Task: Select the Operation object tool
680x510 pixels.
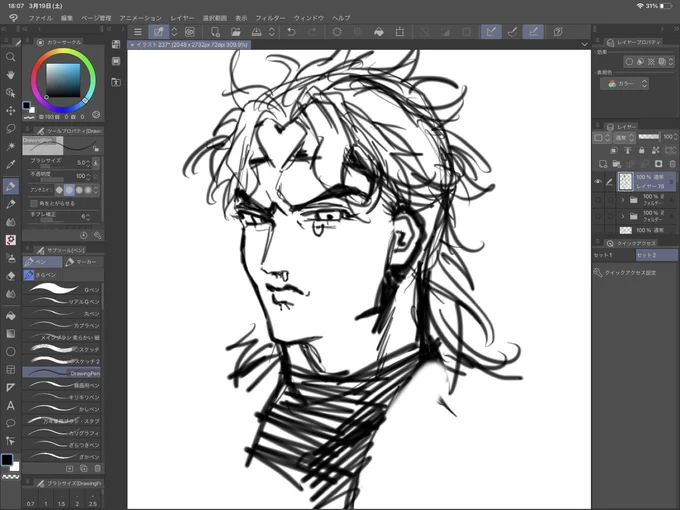Action: pos(10,93)
